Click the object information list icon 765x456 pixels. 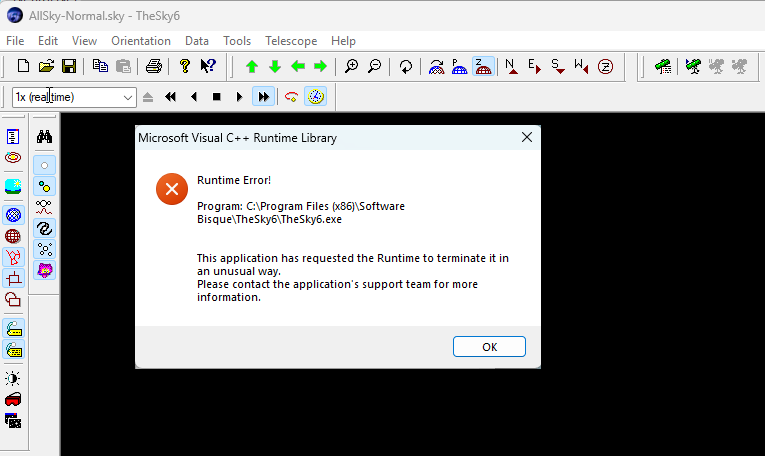pyautogui.click(x=13, y=137)
